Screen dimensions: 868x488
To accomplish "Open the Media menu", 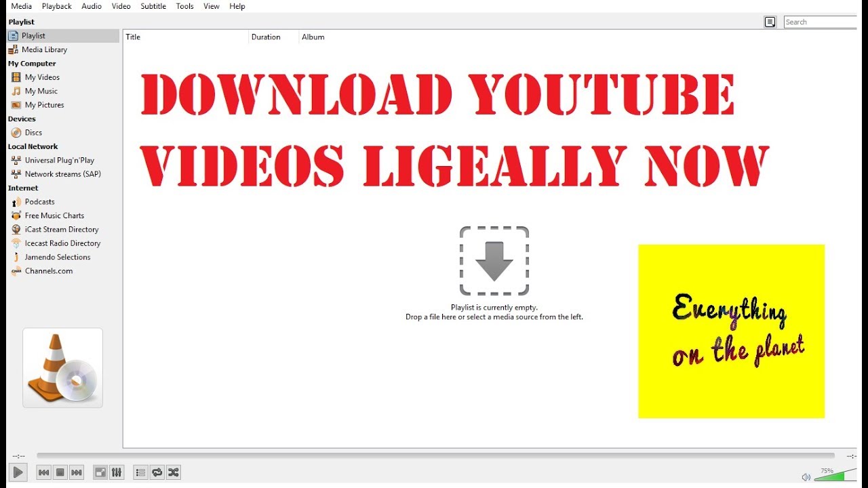I will pos(21,6).
